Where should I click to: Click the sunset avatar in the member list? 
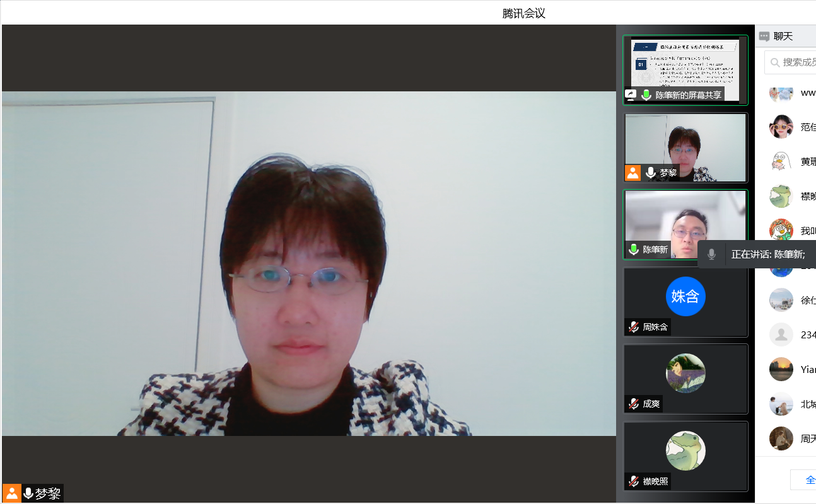[781, 369]
